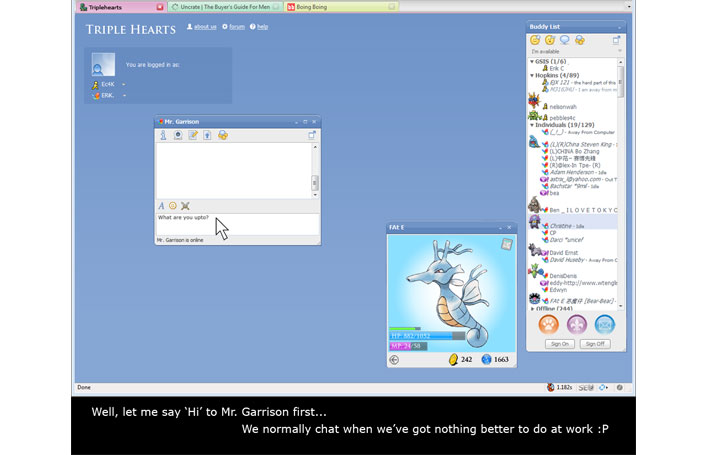Click the chat message input field

pos(236,224)
